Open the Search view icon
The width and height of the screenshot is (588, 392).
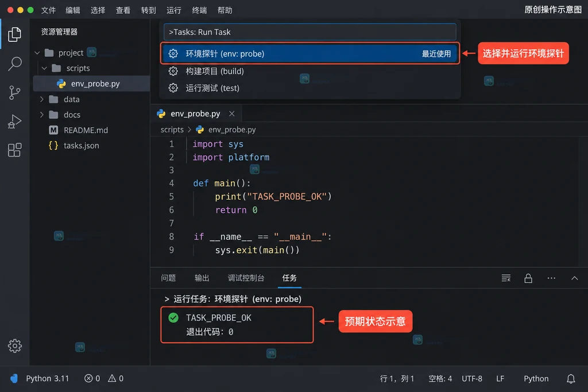pyautogui.click(x=14, y=63)
